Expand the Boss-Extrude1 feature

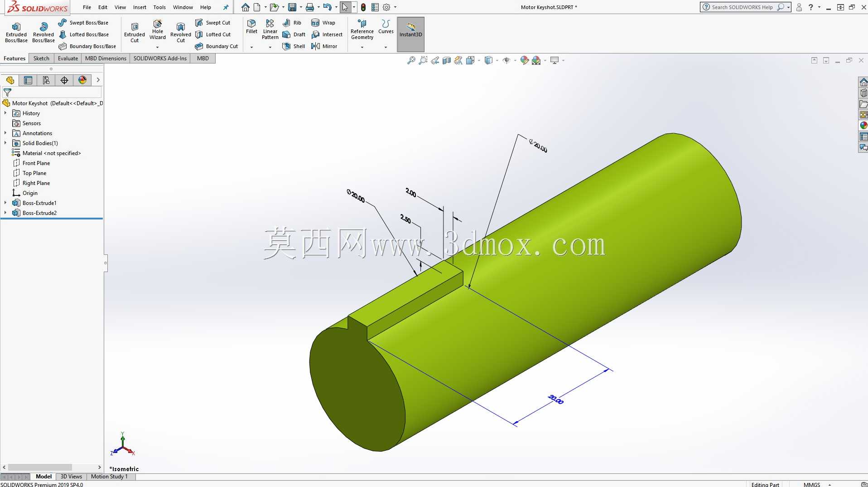click(x=5, y=203)
